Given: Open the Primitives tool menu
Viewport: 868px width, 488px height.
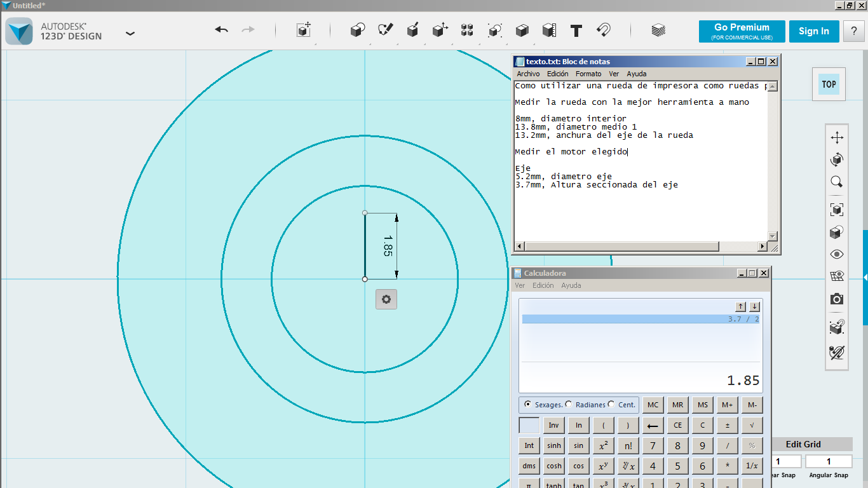Looking at the screenshot, I should tap(358, 30).
